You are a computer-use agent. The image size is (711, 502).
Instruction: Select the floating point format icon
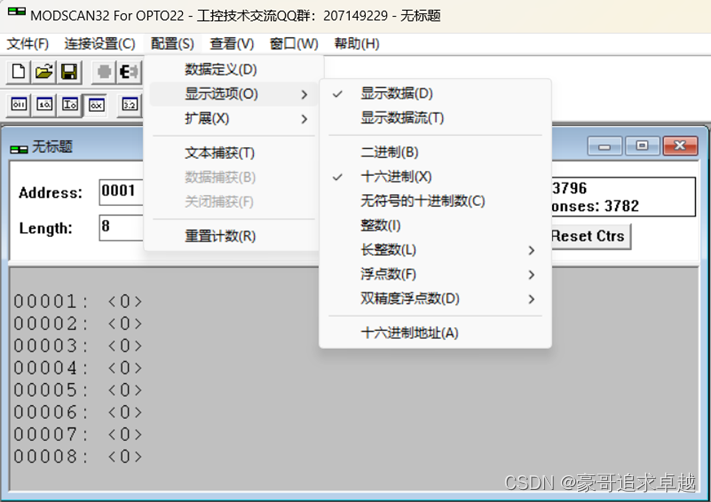130,105
